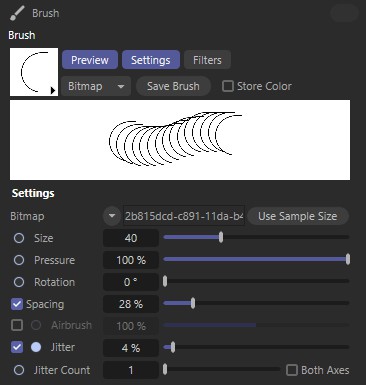
Task: Click the small arrow on brush thumbnail
Action: click(53, 90)
